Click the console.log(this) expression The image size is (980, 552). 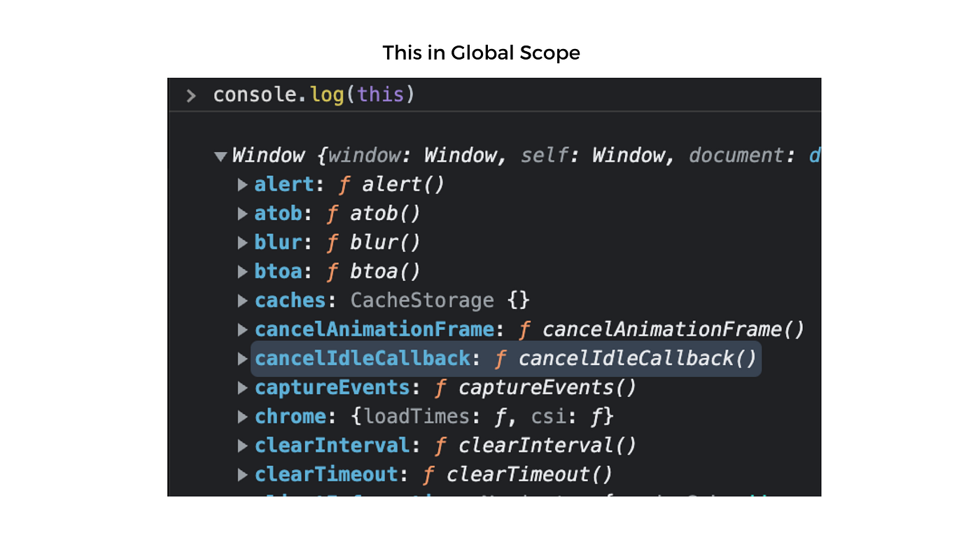(x=313, y=94)
